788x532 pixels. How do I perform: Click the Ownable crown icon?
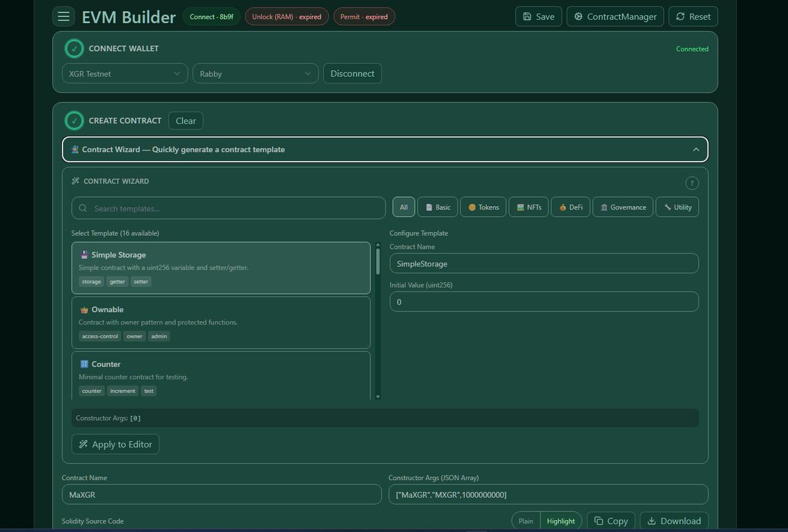point(84,309)
